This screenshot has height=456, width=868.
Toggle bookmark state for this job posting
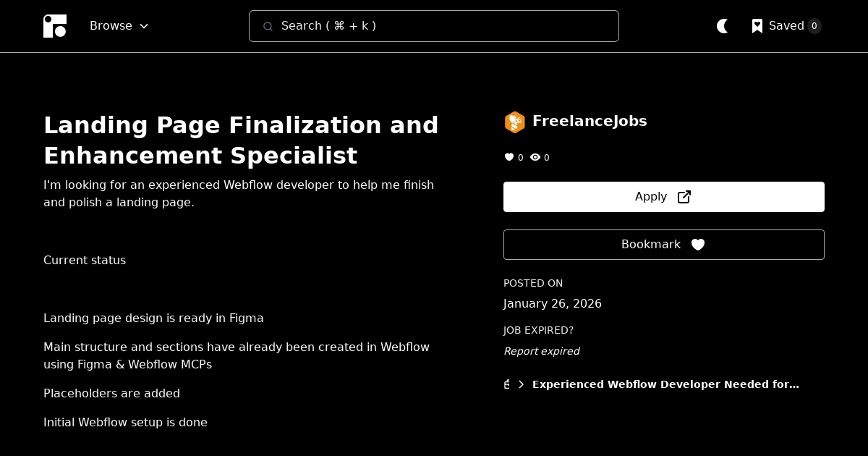(x=663, y=245)
